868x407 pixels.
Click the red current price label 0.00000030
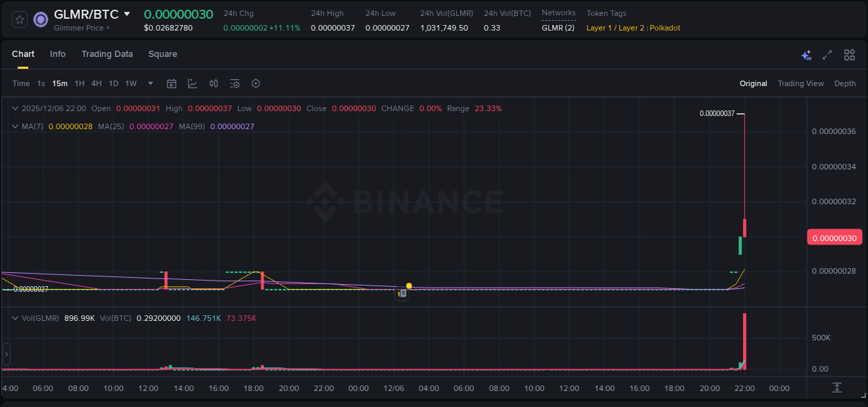(x=835, y=237)
